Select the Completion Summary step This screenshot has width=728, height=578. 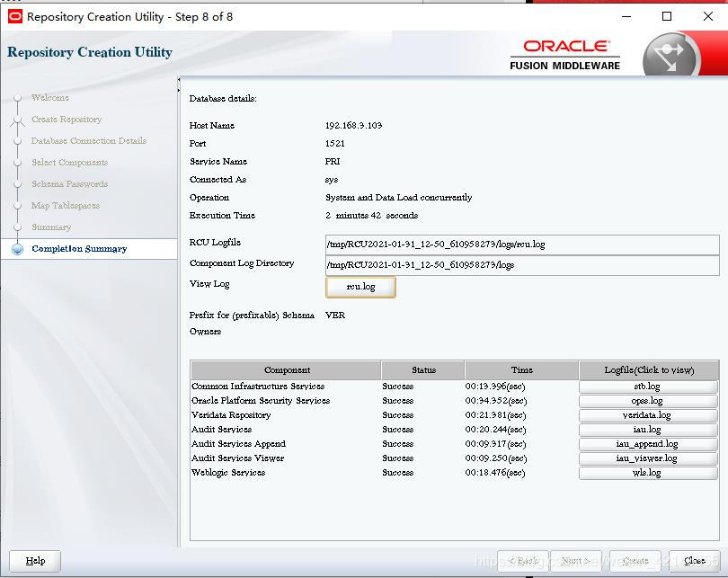[79, 249]
